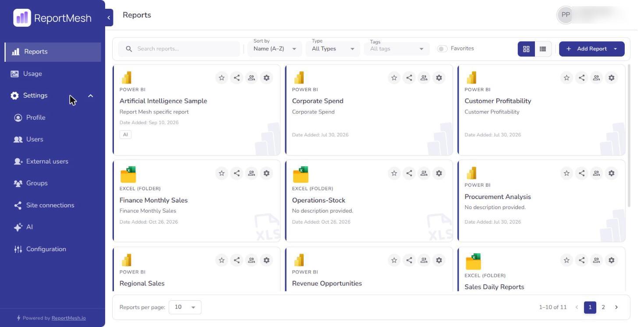This screenshot has height=327, width=644.
Task: Open settings gear on Corporate Spend
Action: [439, 78]
